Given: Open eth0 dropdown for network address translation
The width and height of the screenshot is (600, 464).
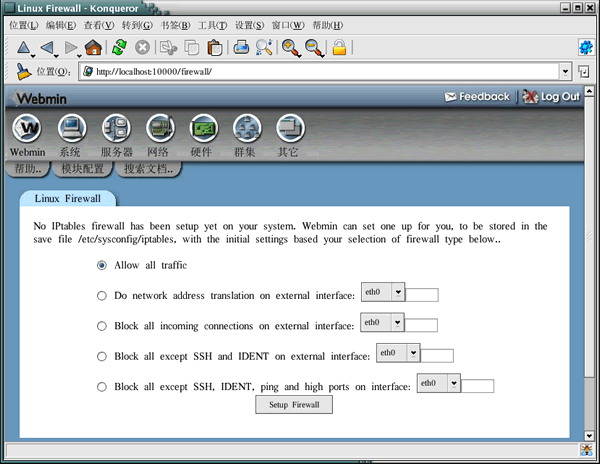Looking at the screenshot, I should tap(383, 292).
